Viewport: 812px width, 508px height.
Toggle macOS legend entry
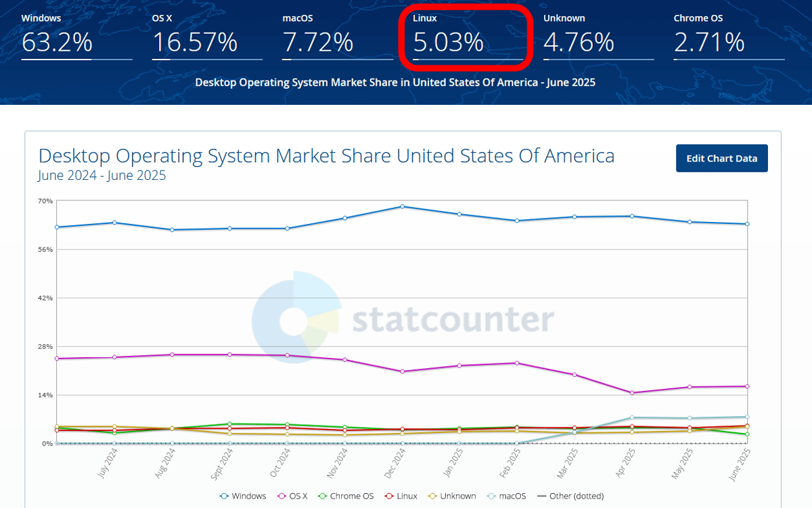[x=506, y=496]
